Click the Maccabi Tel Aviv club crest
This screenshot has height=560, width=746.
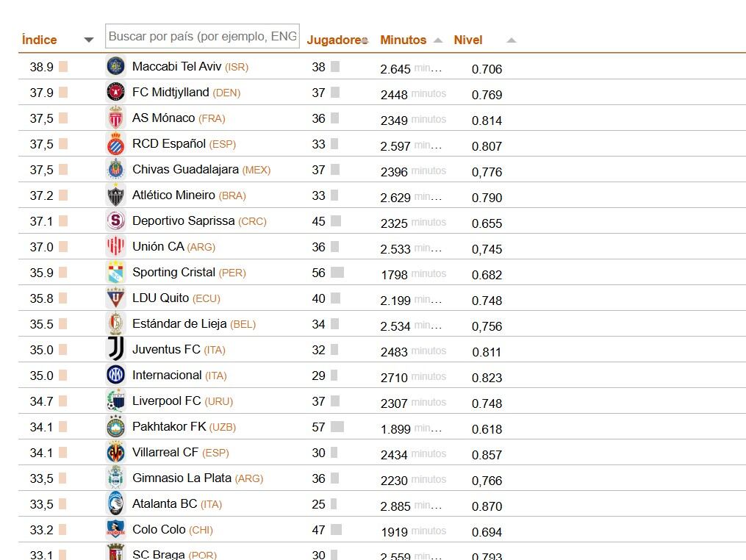(x=115, y=65)
